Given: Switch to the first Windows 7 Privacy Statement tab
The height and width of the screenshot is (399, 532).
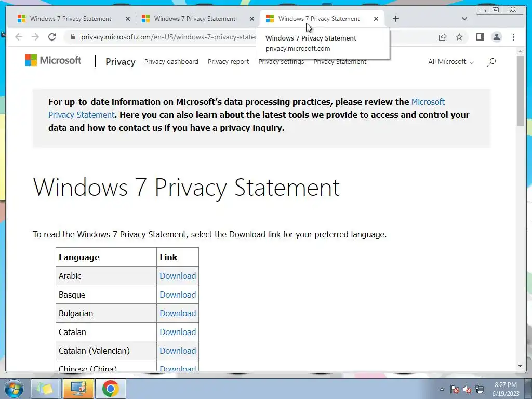Looking at the screenshot, I should 71,19.
